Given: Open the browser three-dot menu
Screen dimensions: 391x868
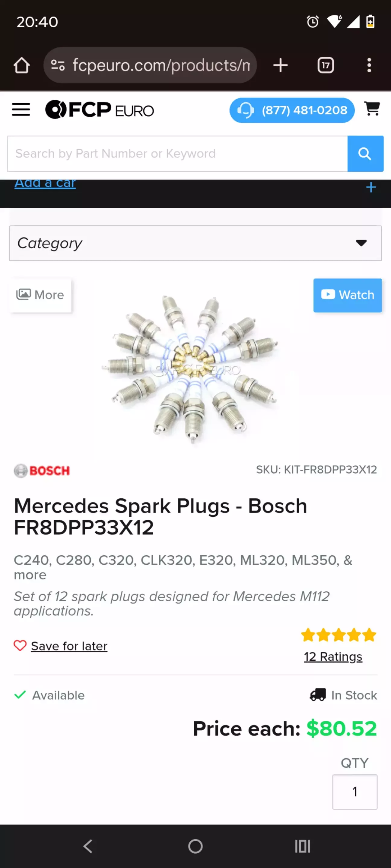Looking at the screenshot, I should pyautogui.click(x=369, y=65).
